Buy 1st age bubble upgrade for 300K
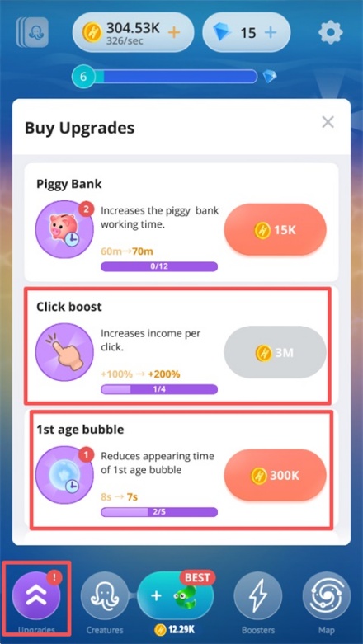This screenshot has width=363, height=644. [275, 475]
